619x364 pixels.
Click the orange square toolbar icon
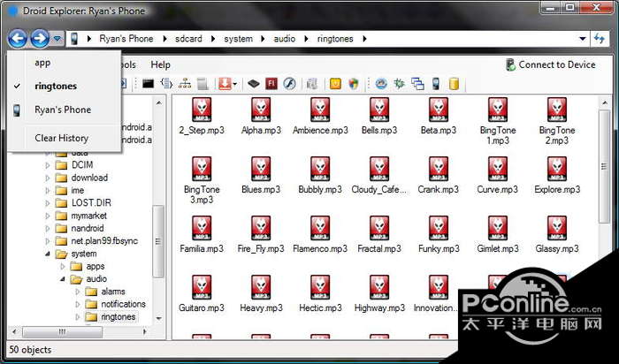point(335,84)
